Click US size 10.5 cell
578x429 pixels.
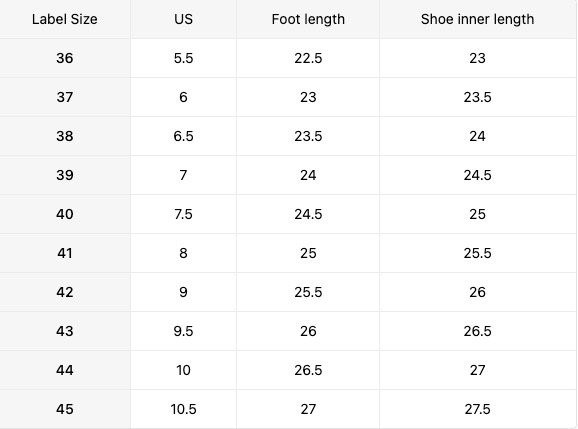183,409
